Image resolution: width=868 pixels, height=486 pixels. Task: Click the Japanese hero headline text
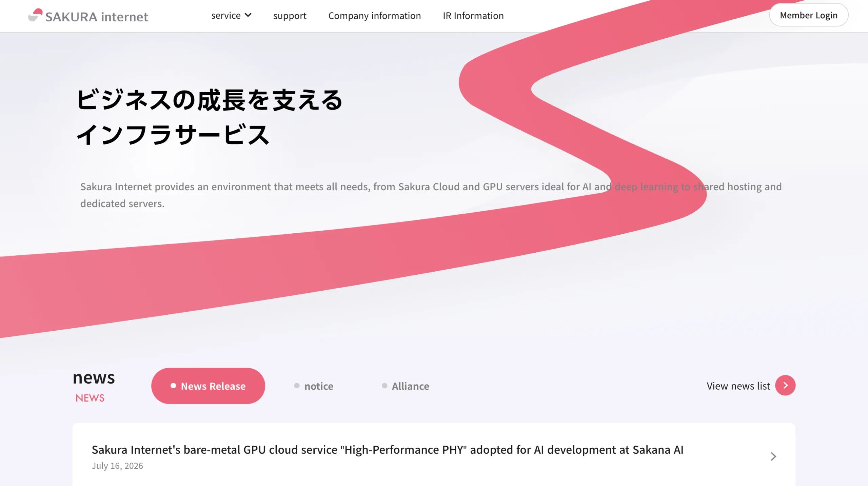[x=209, y=117]
